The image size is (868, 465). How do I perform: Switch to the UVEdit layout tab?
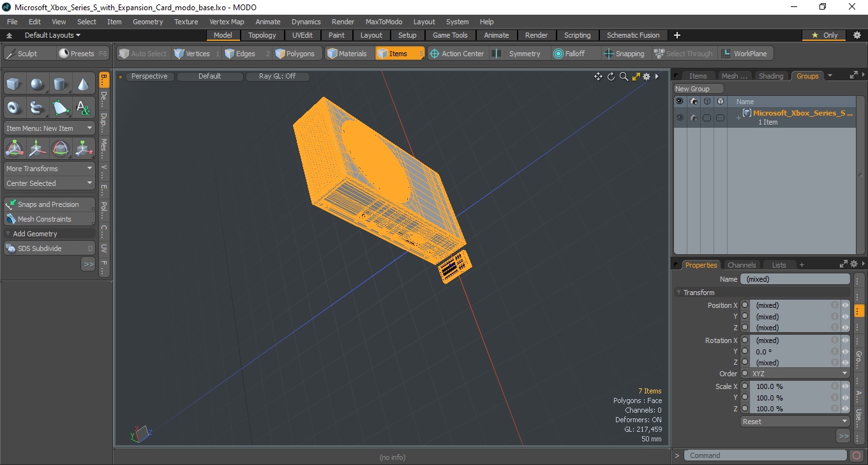coord(303,35)
